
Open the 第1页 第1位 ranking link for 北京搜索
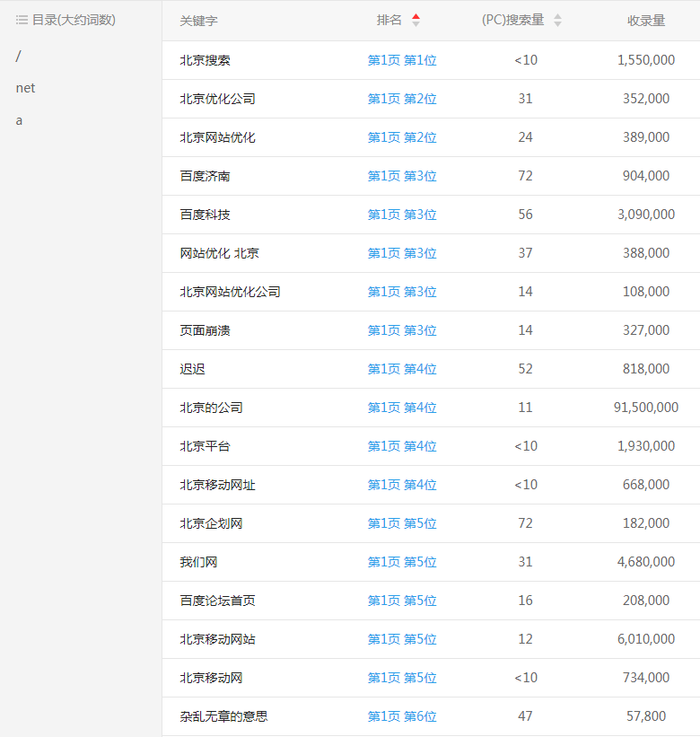pos(402,60)
